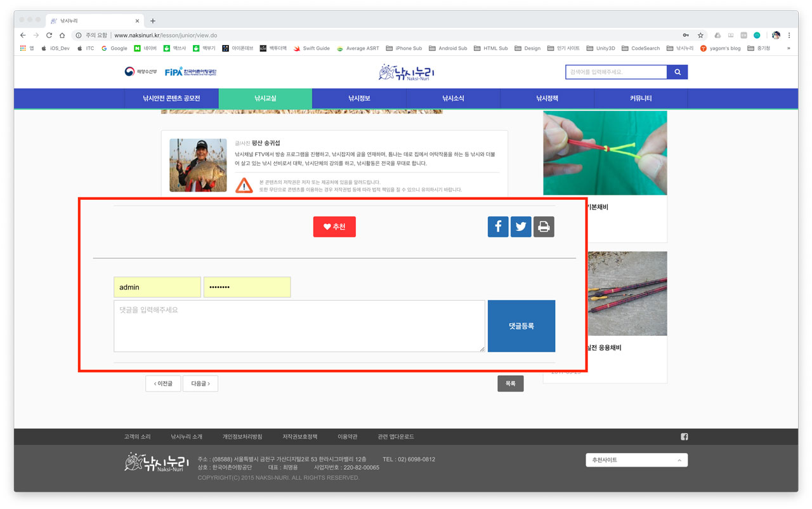Submit the comment with 댓글등록 button
This screenshot has height=509, width=812.
521,326
